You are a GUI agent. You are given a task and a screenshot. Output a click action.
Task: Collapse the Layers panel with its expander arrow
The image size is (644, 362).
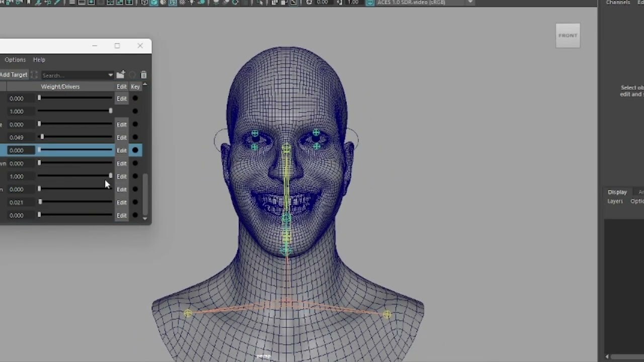tap(606, 355)
